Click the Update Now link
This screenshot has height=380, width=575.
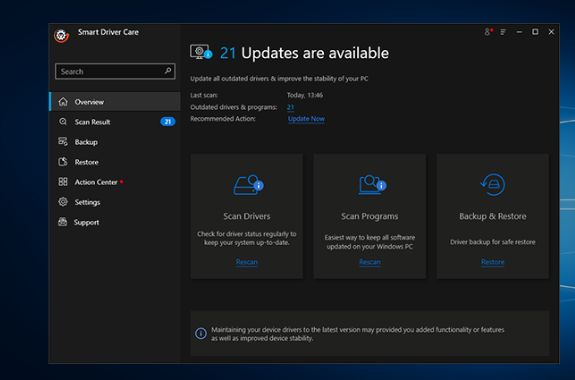(306, 119)
